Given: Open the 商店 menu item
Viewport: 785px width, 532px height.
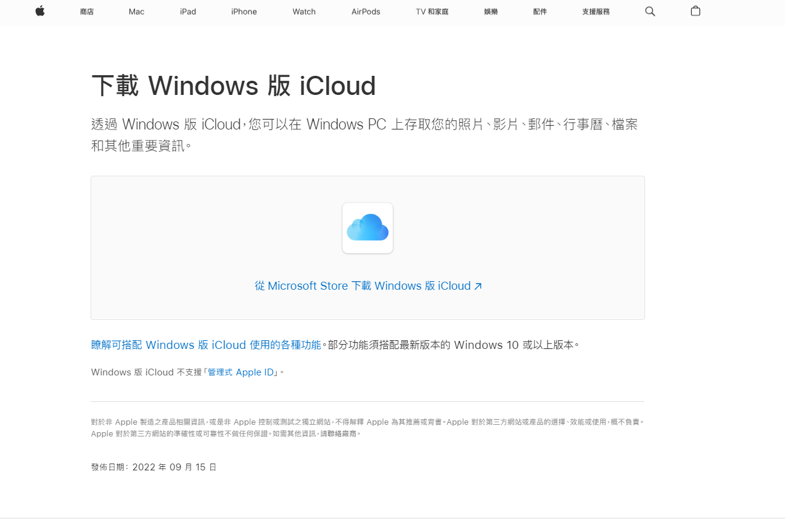Looking at the screenshot, I should pyautogui.click(x=87, y=12).
